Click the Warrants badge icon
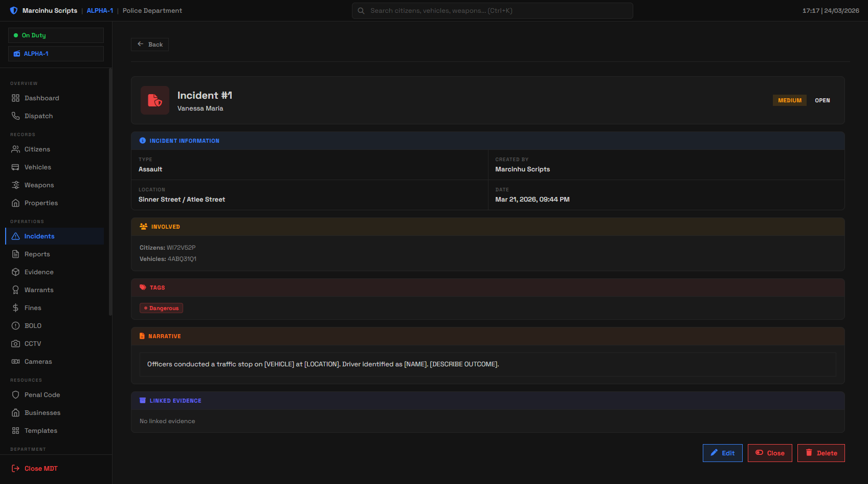 15,290
